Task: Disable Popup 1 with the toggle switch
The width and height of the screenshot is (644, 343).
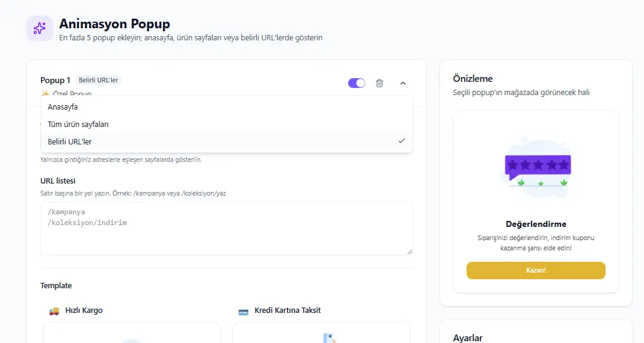Action: coord(356,83)
